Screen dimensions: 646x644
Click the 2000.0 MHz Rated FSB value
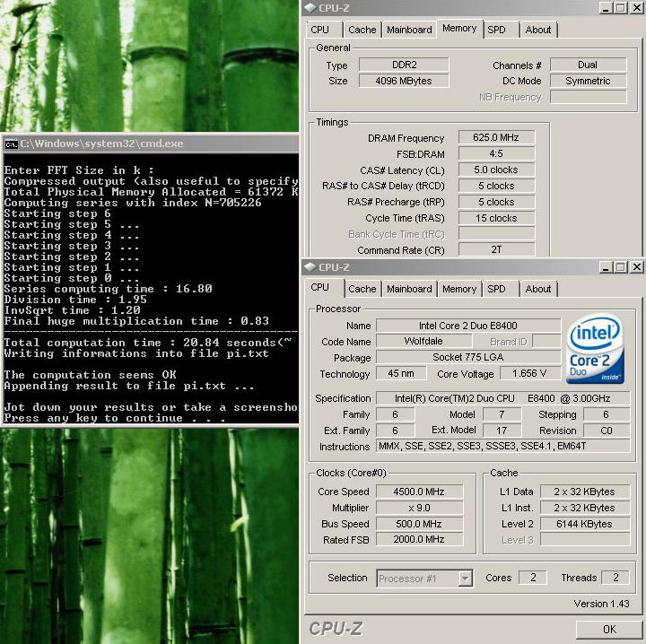click(x=419, y=539)
